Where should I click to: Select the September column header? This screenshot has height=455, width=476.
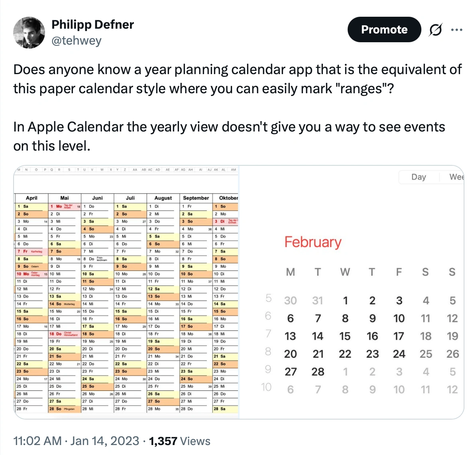click(196, 198)
